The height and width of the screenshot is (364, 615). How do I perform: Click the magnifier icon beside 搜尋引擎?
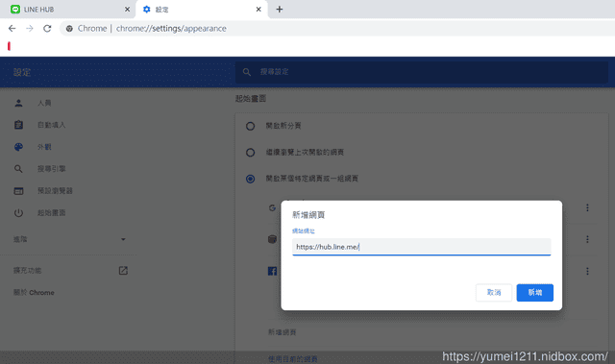(18, 169)
